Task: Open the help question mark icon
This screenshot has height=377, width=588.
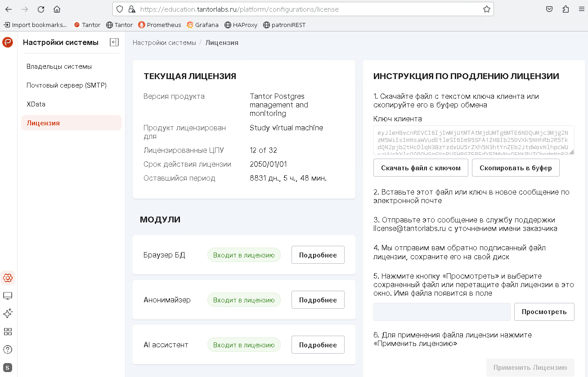Action: 8,350
